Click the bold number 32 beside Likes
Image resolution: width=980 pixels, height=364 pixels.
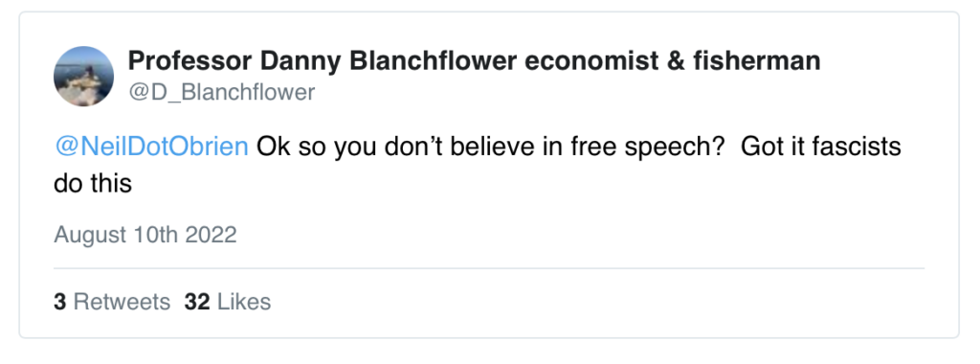pyautogui.click(x=197, y=302)
